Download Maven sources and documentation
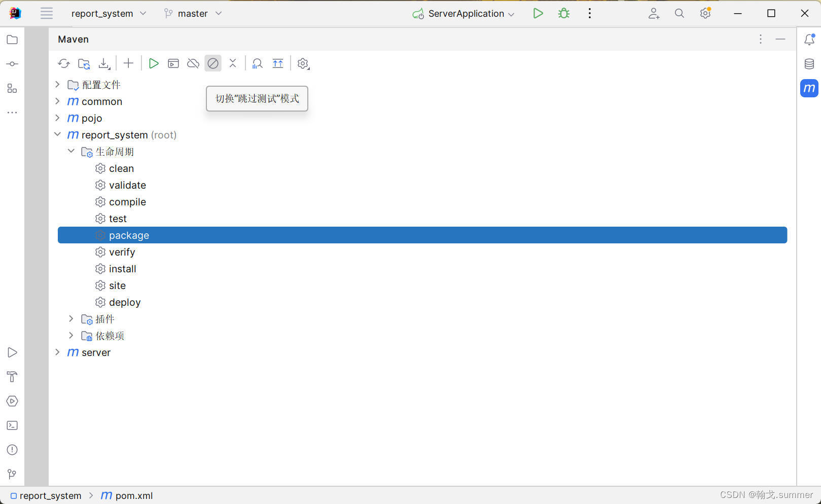 (x=104, y=63)
